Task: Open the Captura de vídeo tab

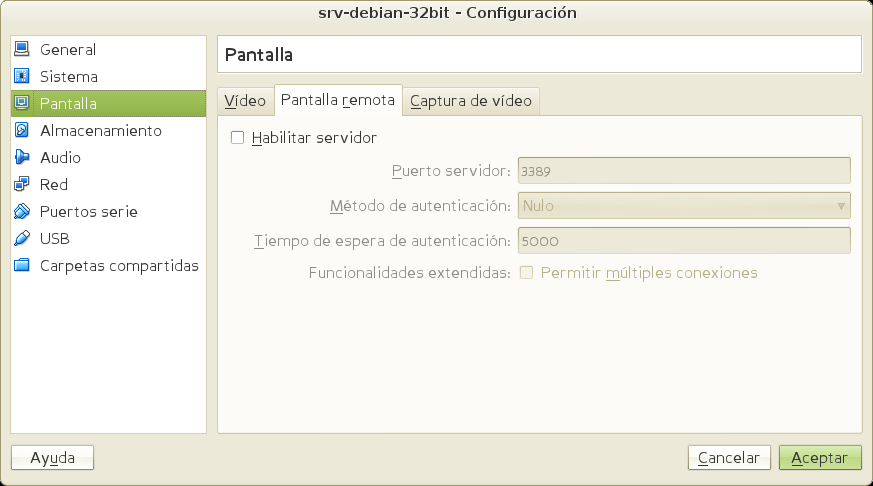Action: pos(472,101)
